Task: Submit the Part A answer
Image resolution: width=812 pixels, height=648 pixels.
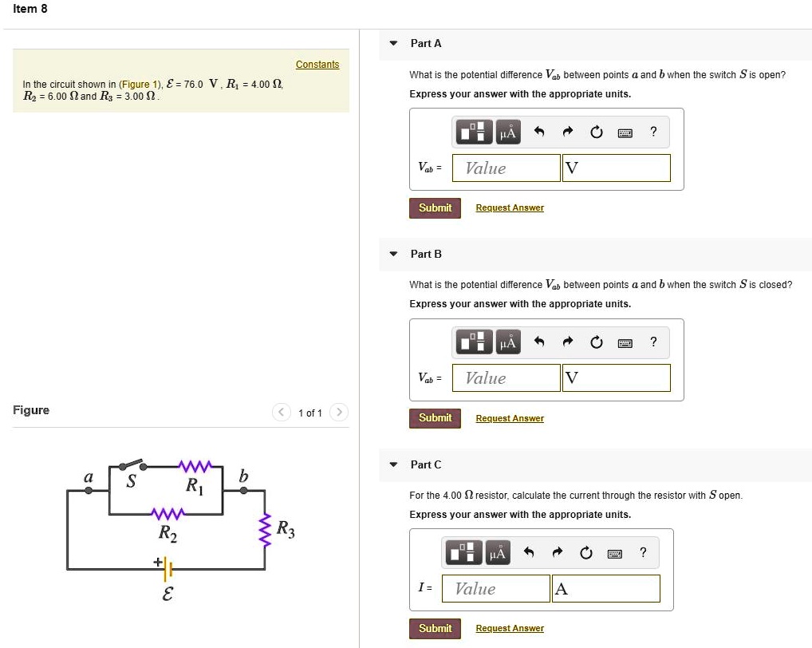Action: point(435,208)
